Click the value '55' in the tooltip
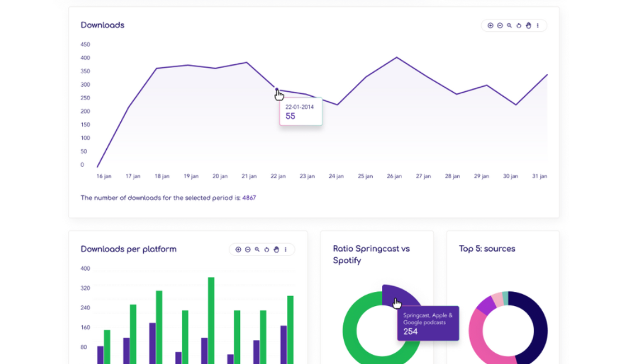Image resolution: width=625 pixels, height=364 pixels. pyautogui.click(x=290, y=116)
